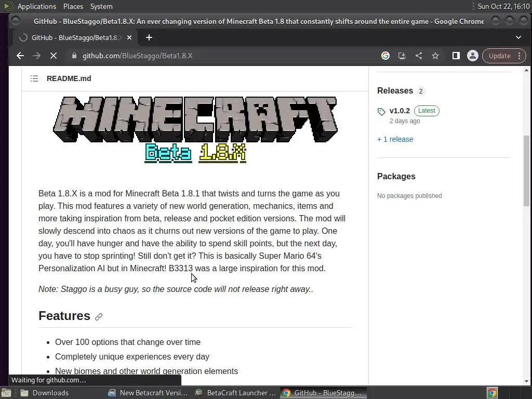Open the Packages heading link
Image resolution: width=532 pixels, height=399 pixels.
click(x=396, y=177)
